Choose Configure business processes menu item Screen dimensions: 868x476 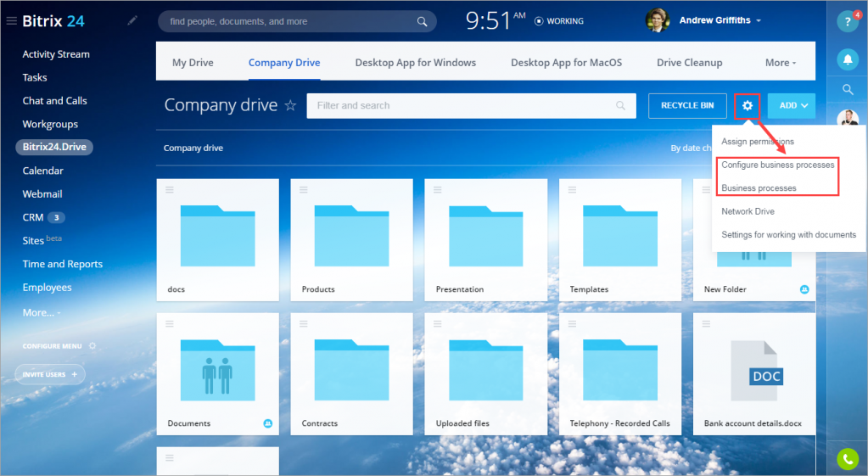coord(778,165)
